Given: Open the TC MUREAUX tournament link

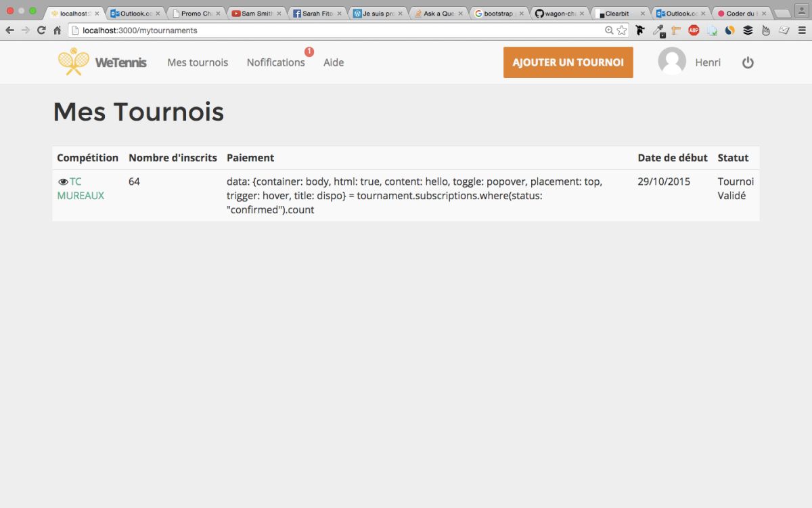Looking at the screenshot, I should (81, 188).
